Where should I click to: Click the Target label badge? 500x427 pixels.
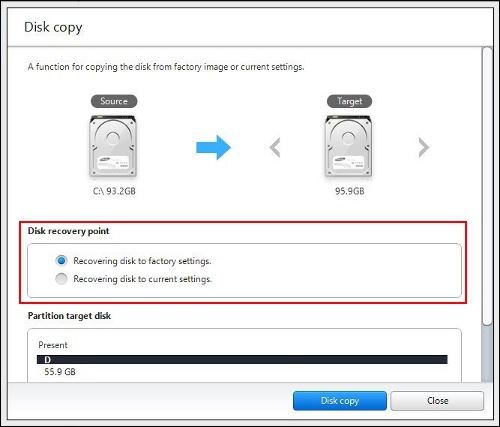pos(349,101)
